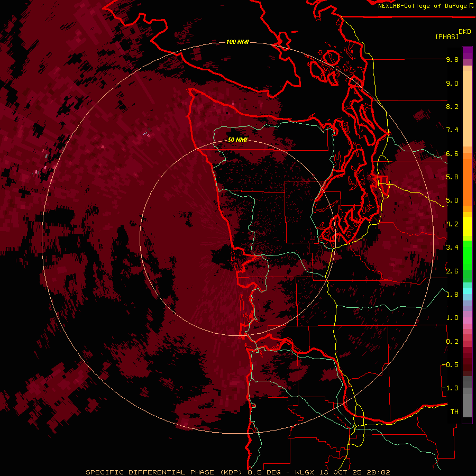This screenshot has width=476, height=476.
Task: Click the -0.5 scale value
Action: click(x=451, y=365)
